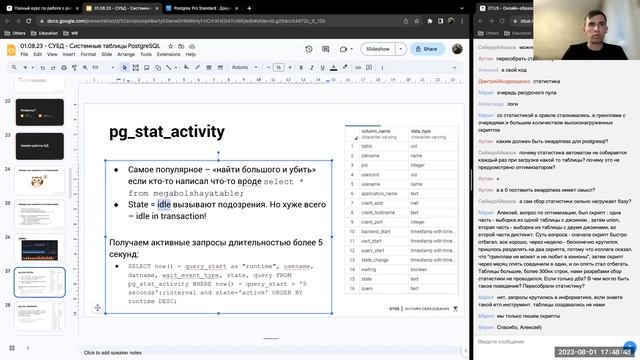Open the Extensions menu
The image size is (640, 360).
tap(168, 54)
